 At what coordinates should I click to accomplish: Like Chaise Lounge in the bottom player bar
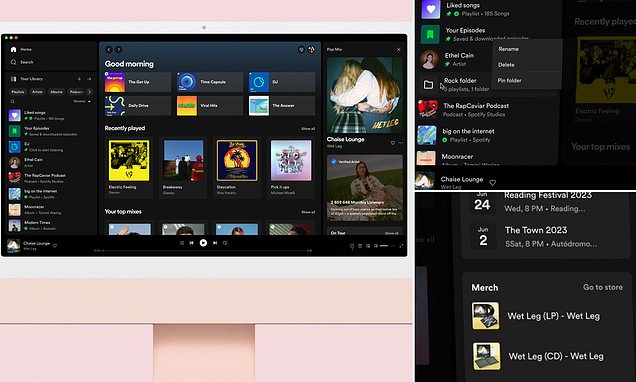coord(55,245)
